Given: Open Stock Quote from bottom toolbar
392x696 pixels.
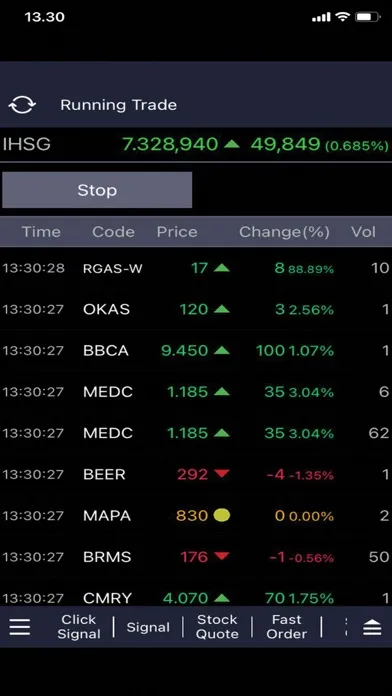Looking at the screenshot, I should tap(217, 627).
